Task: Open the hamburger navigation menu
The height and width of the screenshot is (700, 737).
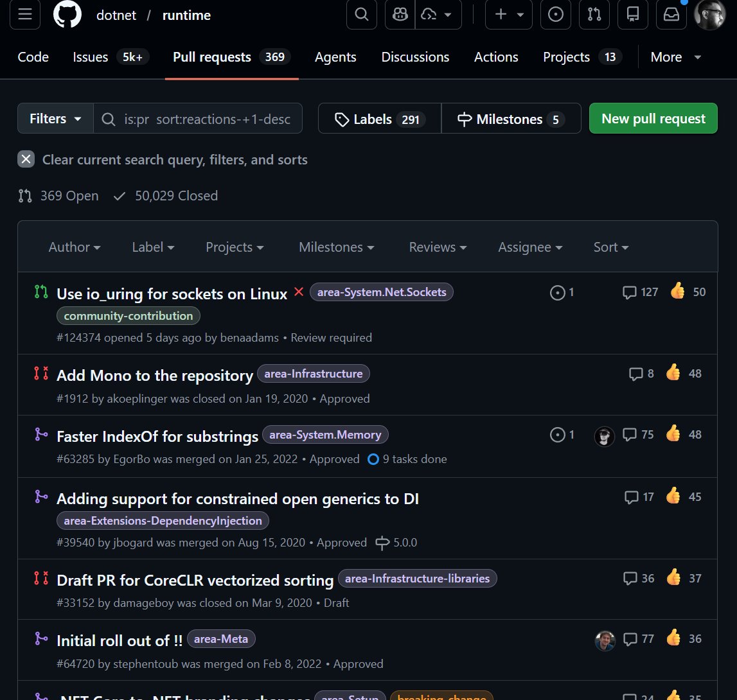Action: [25, 15]
